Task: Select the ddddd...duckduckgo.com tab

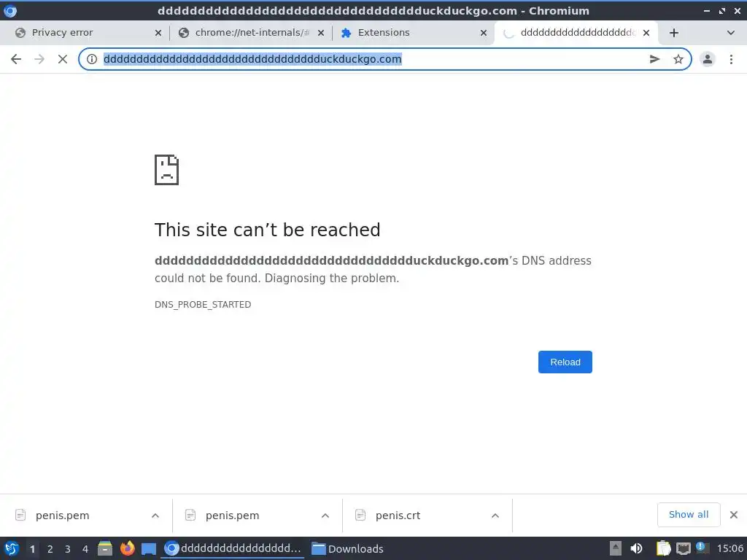Action: [576, 33]
